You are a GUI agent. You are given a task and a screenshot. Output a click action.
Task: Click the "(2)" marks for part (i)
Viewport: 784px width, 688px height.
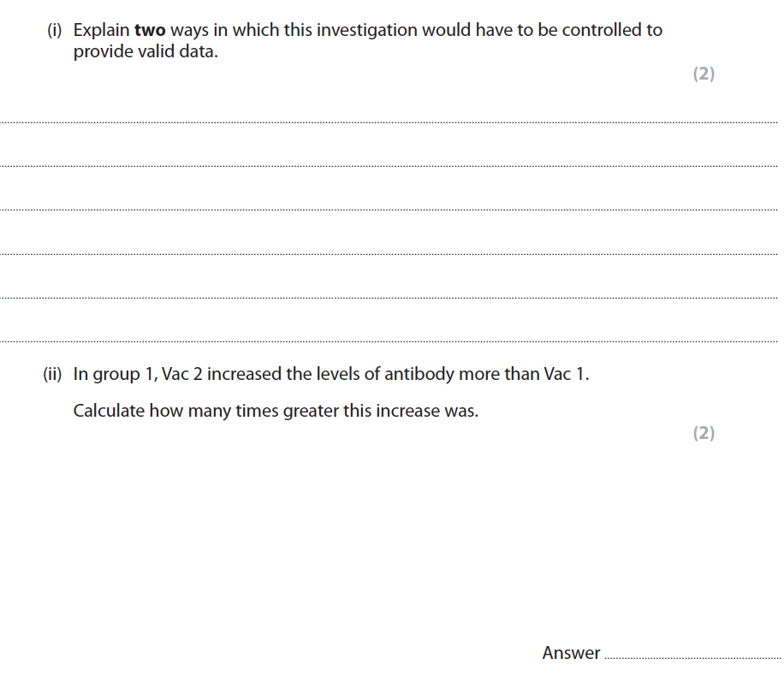[x=703, y=74]
